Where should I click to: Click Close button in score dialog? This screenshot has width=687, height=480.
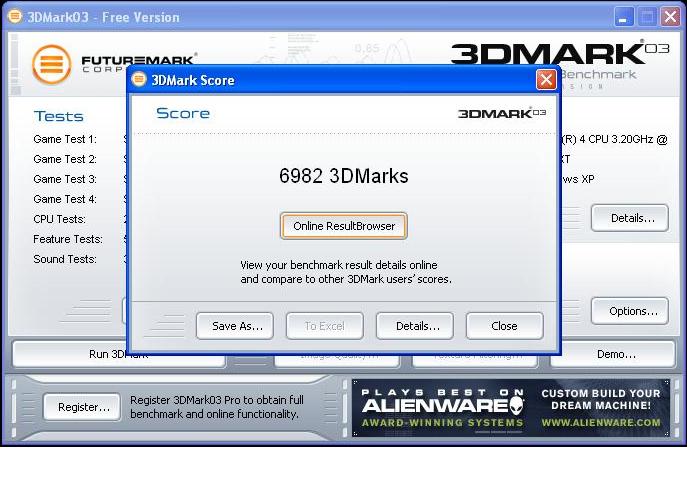click(505, 326)
